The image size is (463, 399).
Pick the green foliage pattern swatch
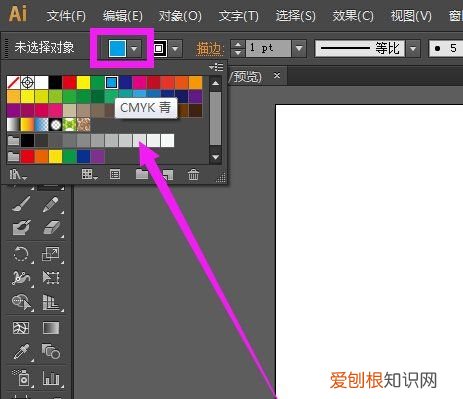coord(69,124)
